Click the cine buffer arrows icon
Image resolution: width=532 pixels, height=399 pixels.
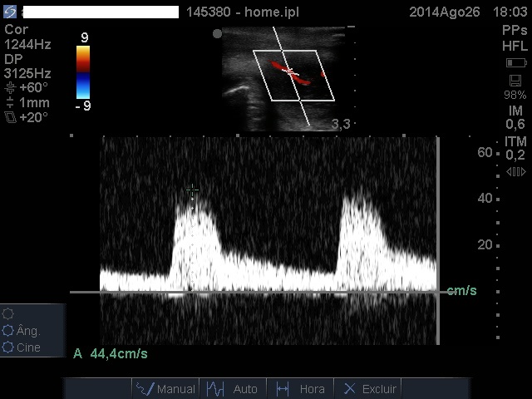[x=515, y=172]
